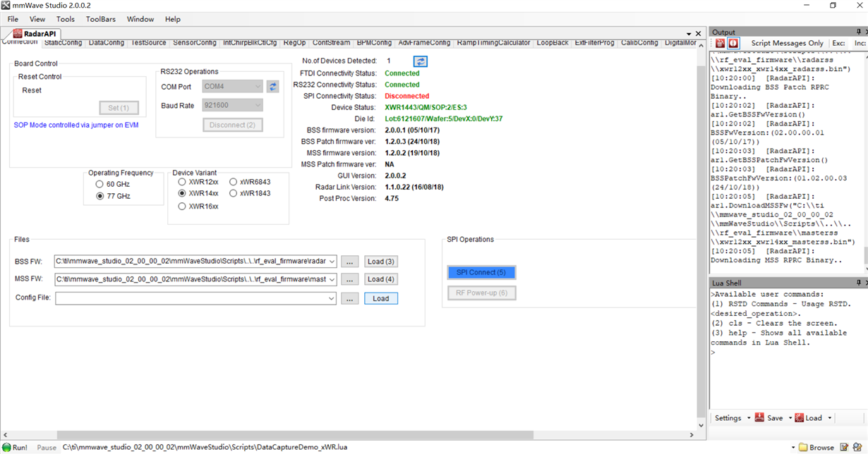Open the View menu
Viewport: 868px width, 454px height.
[37, 19]
